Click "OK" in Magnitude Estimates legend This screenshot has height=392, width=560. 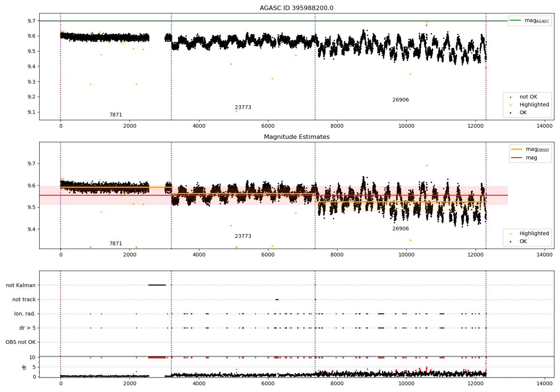(x=523, y=242)
